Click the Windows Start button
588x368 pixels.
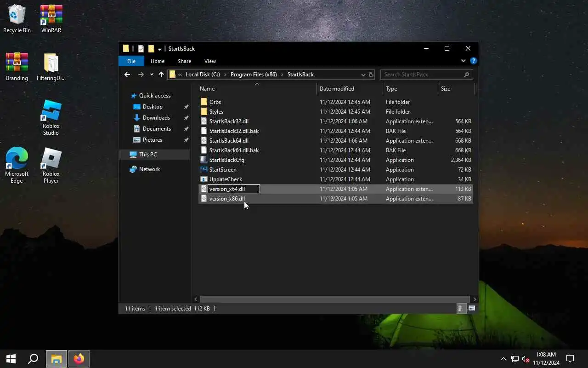click(11, 359)
